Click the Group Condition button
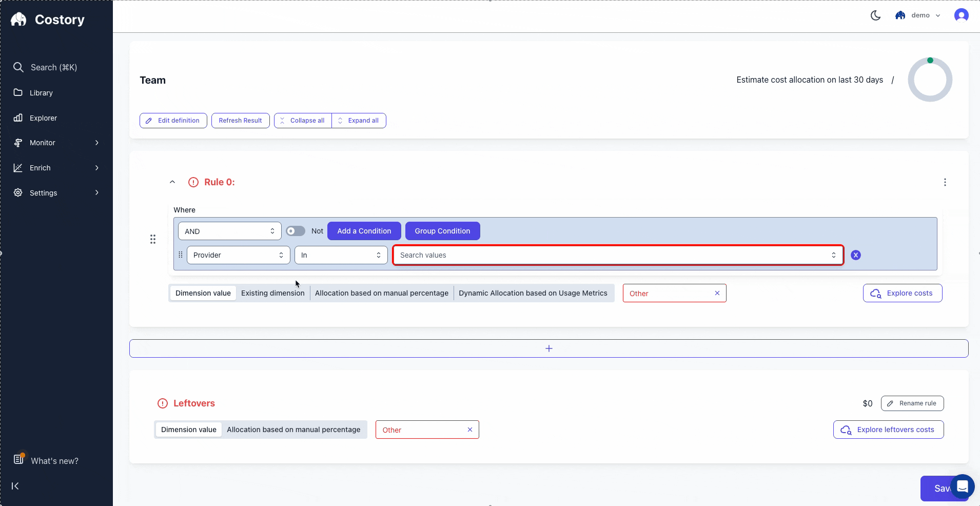980x506 pixels. tap(442, 231)
